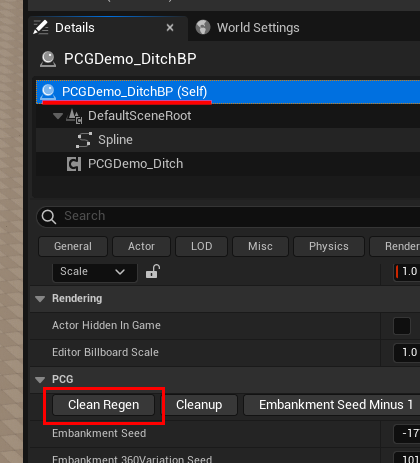This screenshot has width=420, height=463.
Task: Click the Editor Billboard Scale value field
Action: [x=407, y=353]
